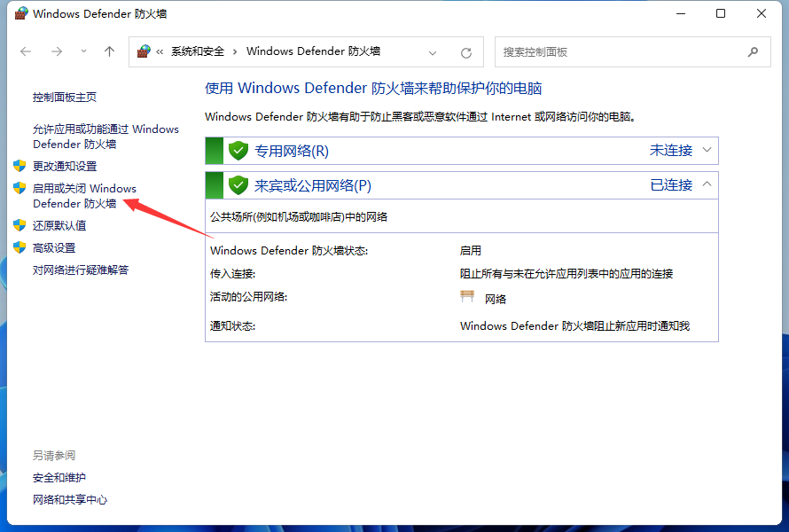The image size is (789, 532).
Task: Open 启用或关闭 Windows Defender 防火墙 link
Action: [x=84, y=196]
